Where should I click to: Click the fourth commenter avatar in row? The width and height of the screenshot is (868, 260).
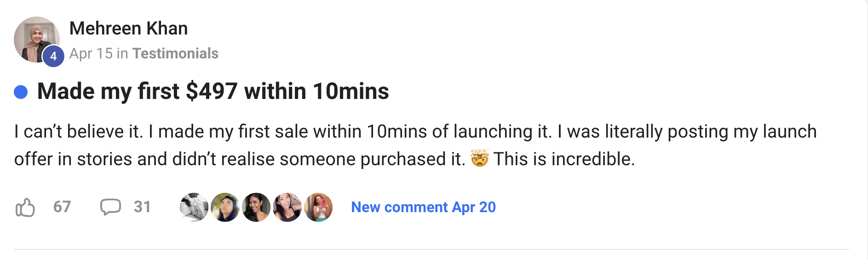click(287, 207)
